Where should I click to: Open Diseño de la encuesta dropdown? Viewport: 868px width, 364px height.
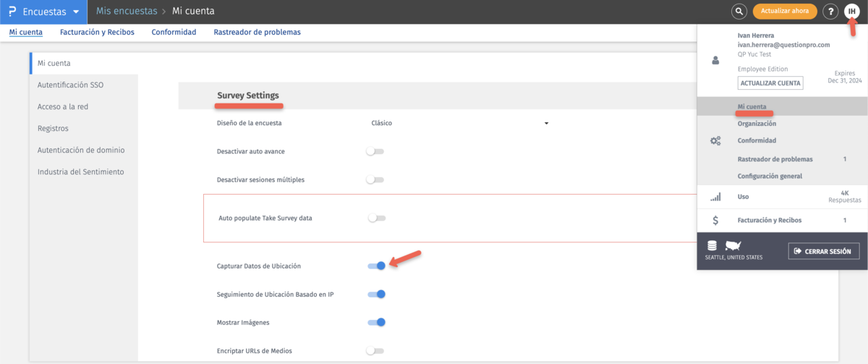click(460, 123)
